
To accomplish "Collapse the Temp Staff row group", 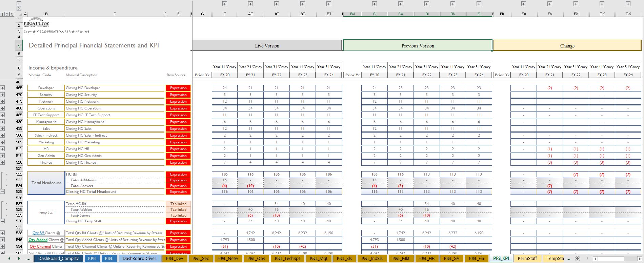I will [x=2, y=221].
